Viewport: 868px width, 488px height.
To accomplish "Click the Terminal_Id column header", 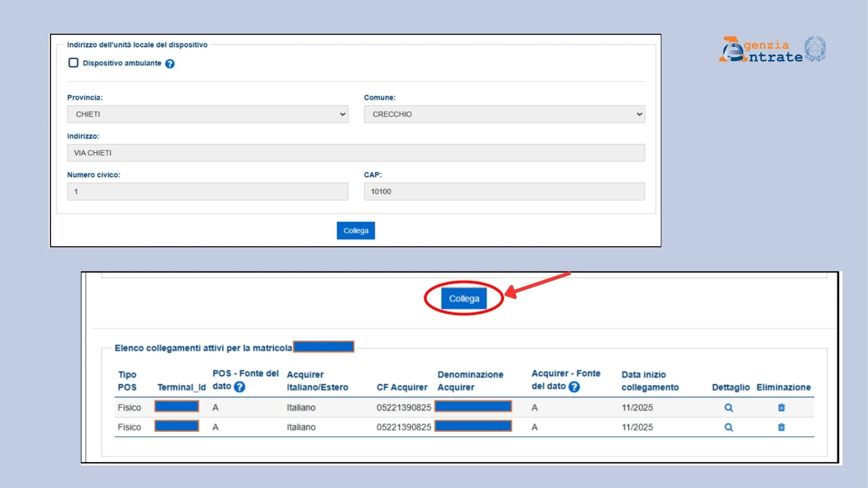I will tap(181, 387).
